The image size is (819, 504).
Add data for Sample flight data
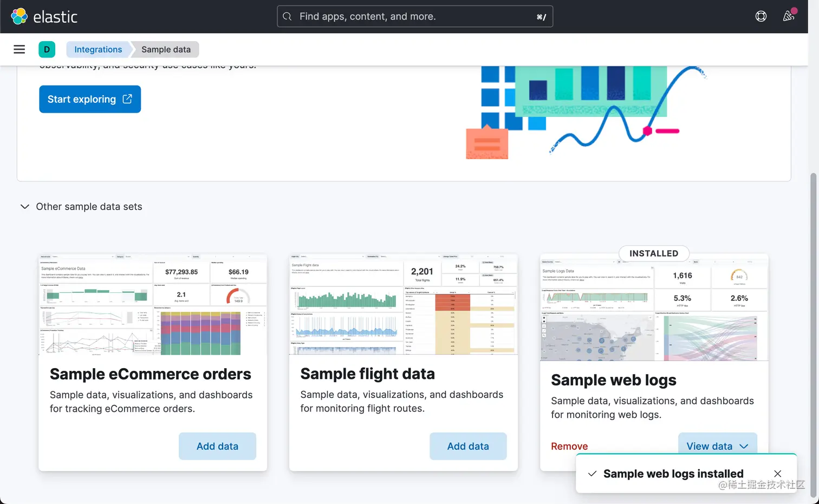point(468,446)
